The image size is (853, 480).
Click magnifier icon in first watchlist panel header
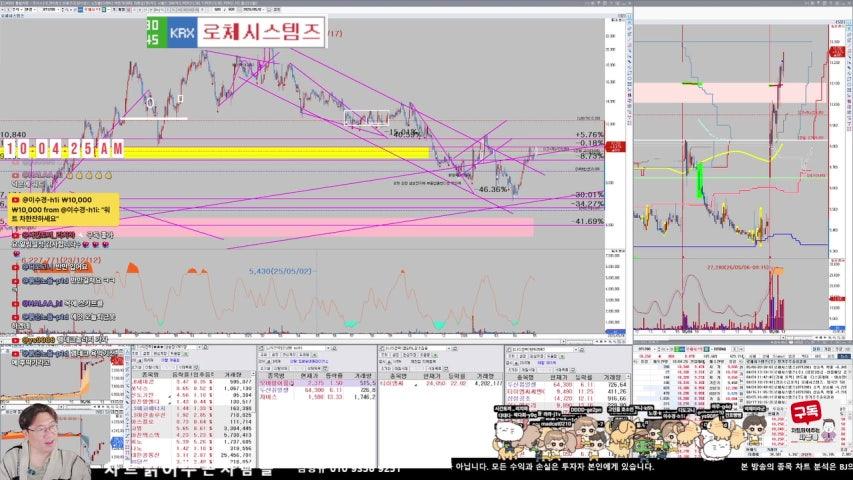206,347
